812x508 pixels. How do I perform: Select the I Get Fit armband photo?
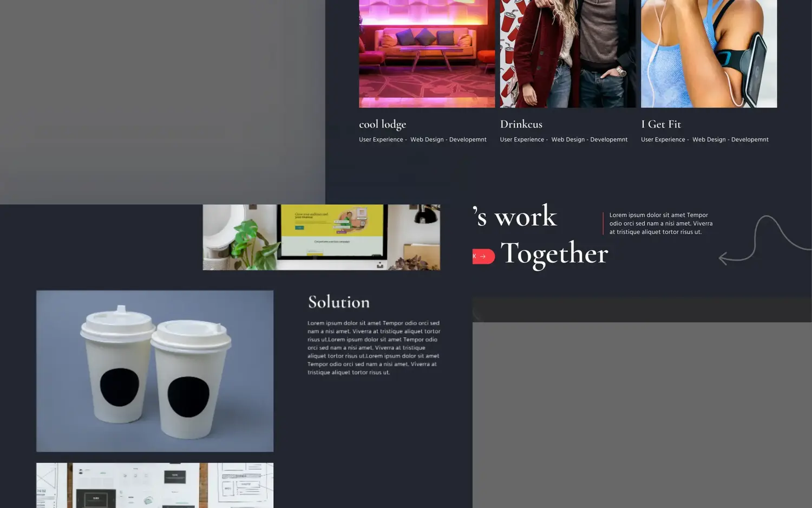click(709, 53)
